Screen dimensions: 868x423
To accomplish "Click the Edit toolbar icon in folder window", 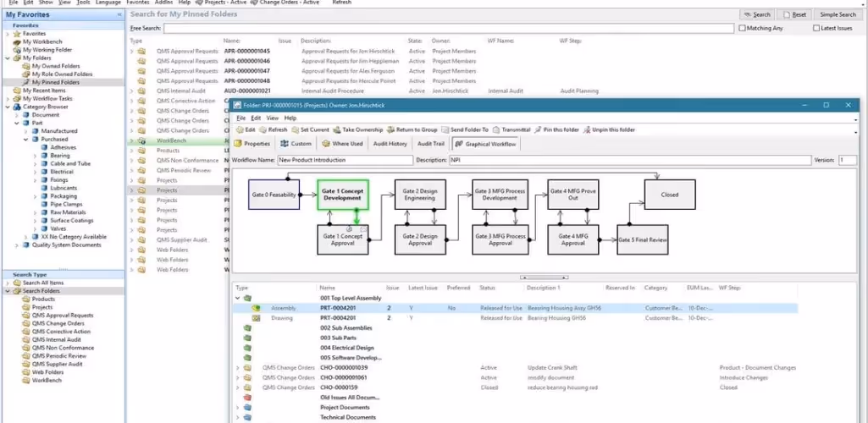I will 240,130.
